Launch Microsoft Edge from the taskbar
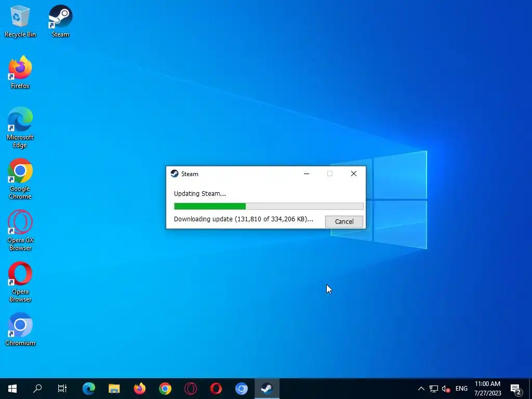This screenshot has height=399, width=532. [x=89, y=389]
